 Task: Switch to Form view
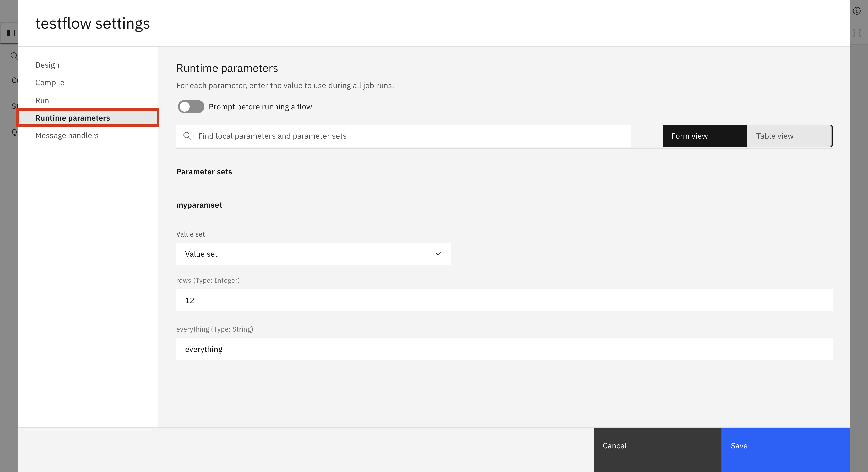point(704,136)
